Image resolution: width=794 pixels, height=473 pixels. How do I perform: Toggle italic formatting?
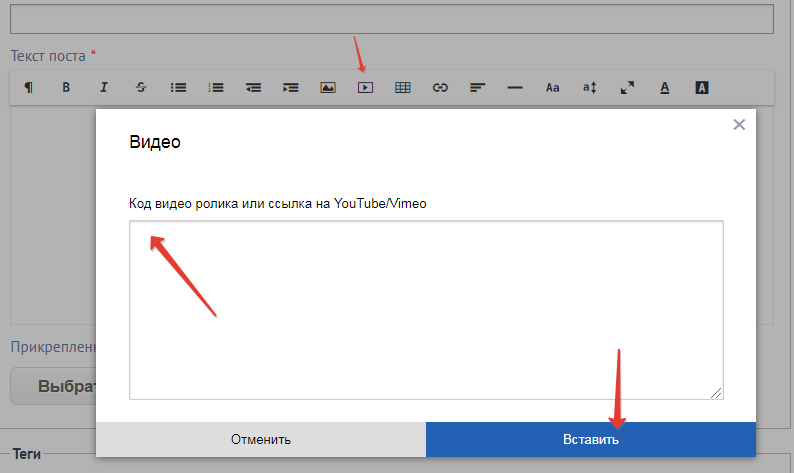pos(103,88)
